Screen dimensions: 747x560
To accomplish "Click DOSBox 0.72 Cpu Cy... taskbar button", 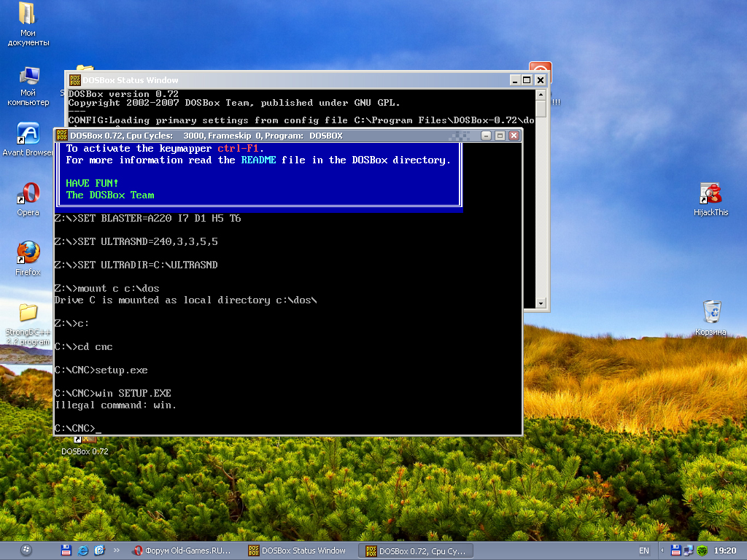I will (415, 551).
